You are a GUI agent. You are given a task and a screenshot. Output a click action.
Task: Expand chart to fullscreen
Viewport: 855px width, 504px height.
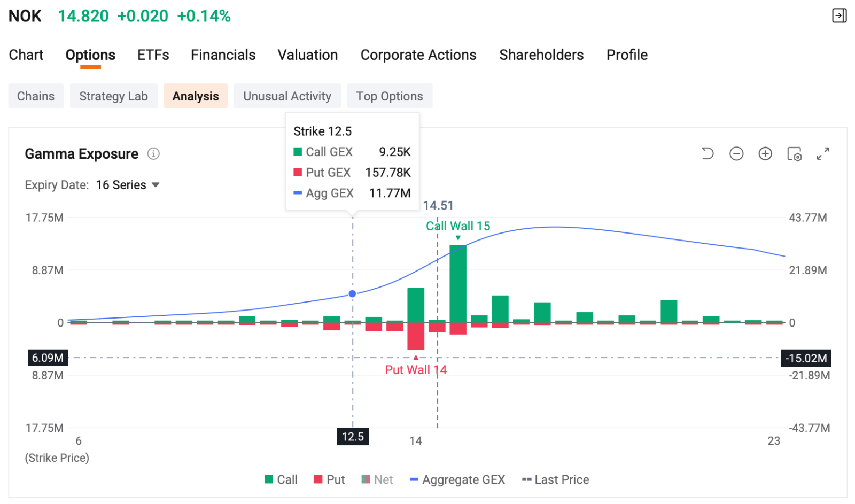click(823, 154)
